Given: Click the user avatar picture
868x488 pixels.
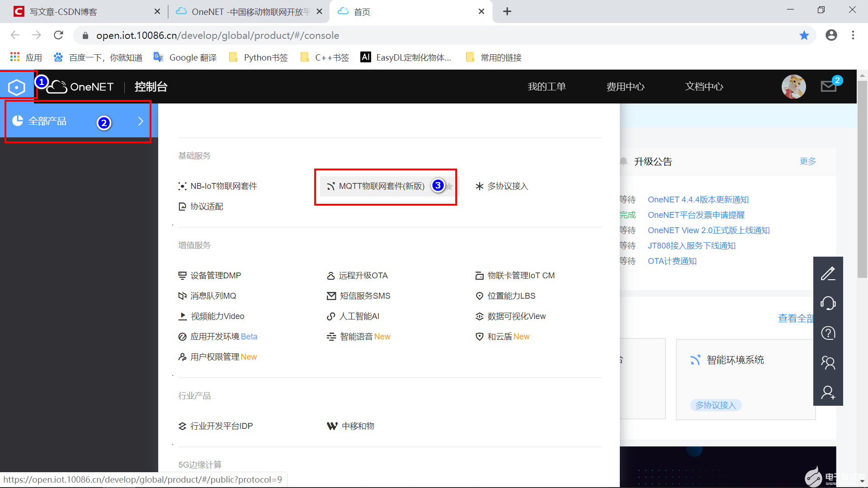Looking at the screenshot, I should tap(793, 86).
